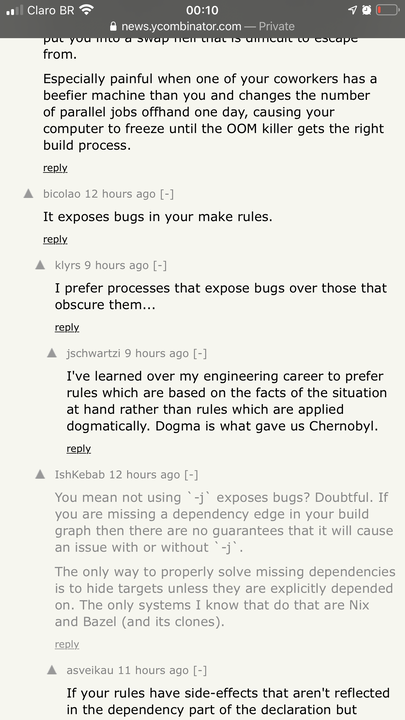Tap the battery indicator icon
The image size is (405, 720).
(x=387, y=10)
